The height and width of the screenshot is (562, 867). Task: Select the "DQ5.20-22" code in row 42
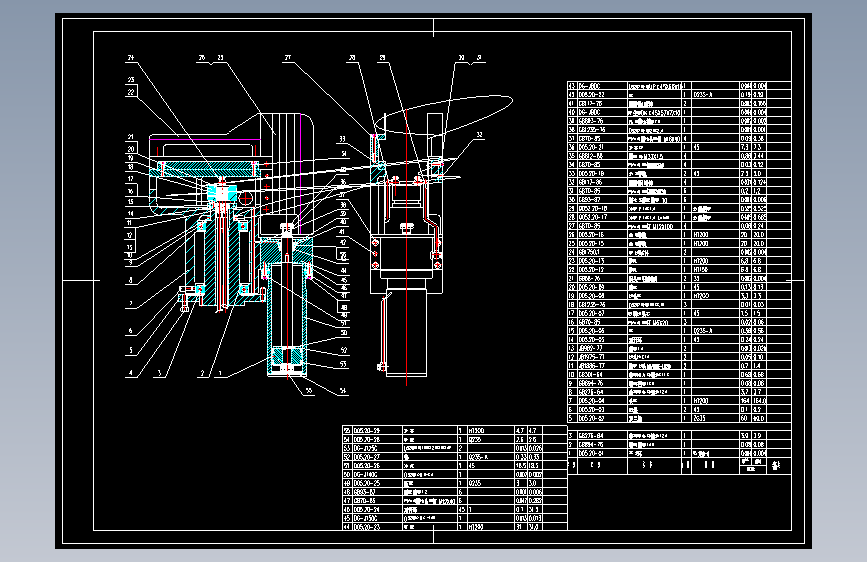tap(592, 95)
